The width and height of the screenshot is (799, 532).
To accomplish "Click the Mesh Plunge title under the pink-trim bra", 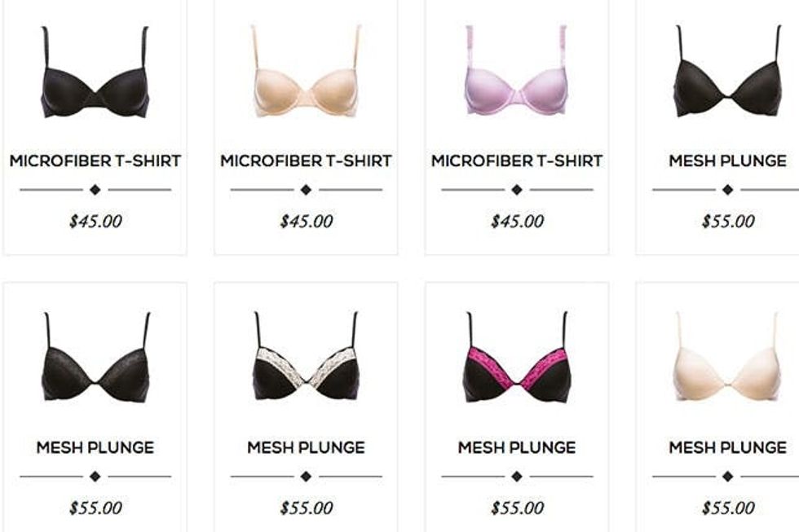I will (x=517, y=447).
